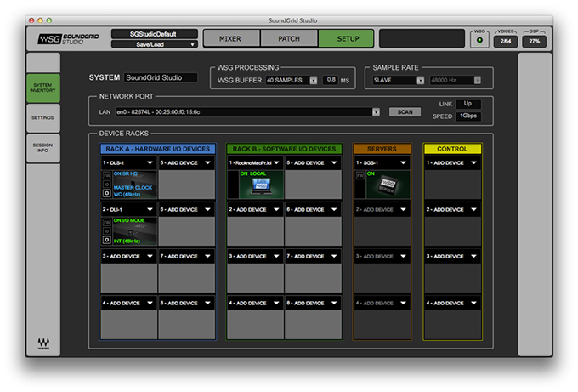Click the INT (48kHz) clock label in DLI-1
Image resolution: width=578 pixels, height=392 pixels.
pos(127,241)
